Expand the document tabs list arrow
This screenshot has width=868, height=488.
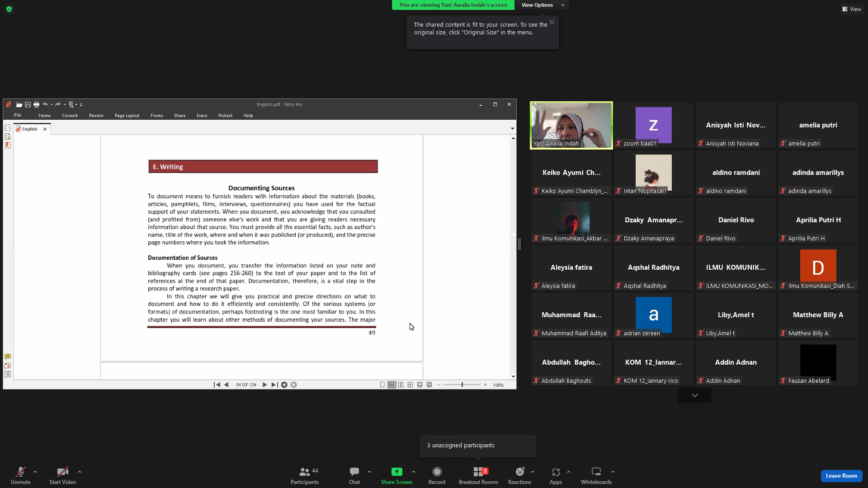[512, 129]
